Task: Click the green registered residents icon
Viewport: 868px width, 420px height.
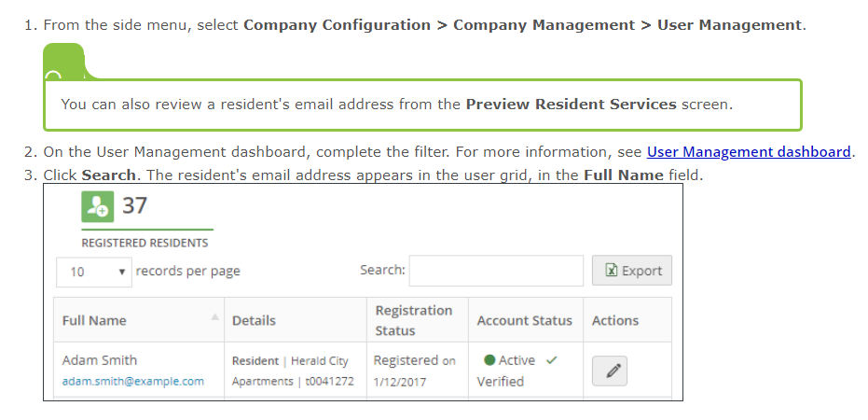Action: 98,206
